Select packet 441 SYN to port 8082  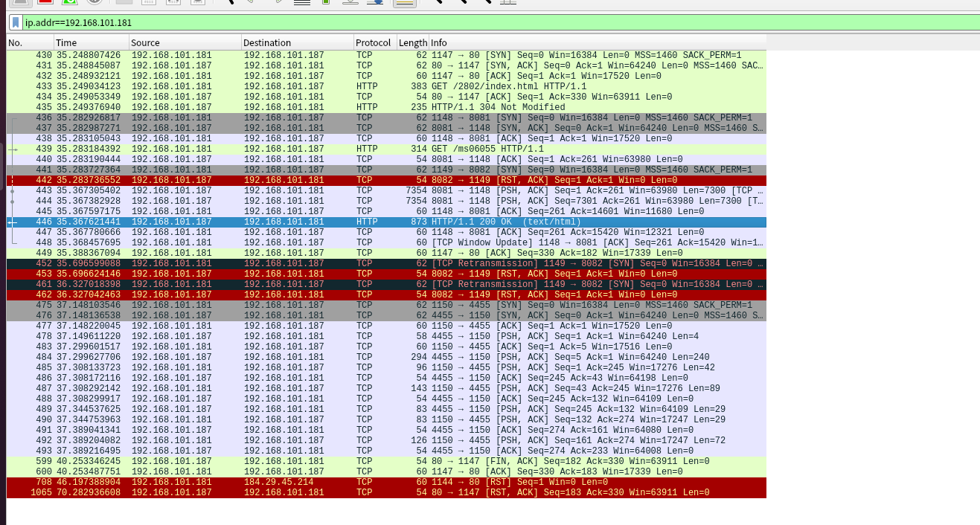pyautogui.click(x=386, y=170)
